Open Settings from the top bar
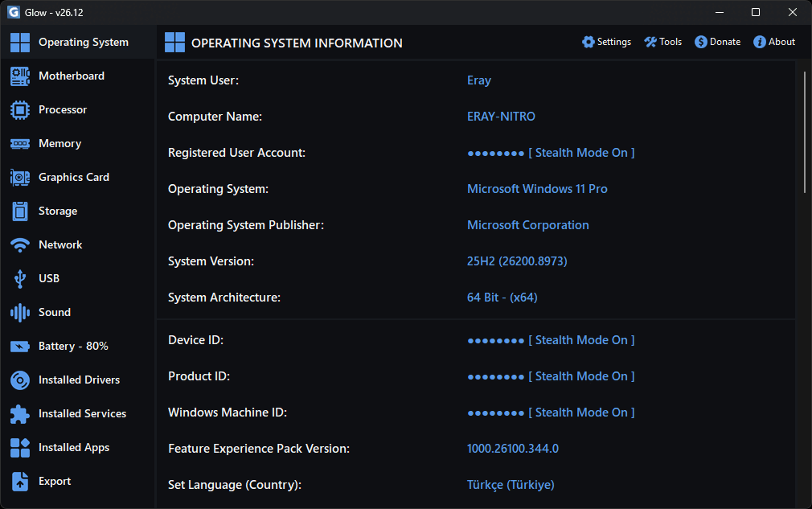The height and width of the screenshot is (509, 812). point(606,42)
